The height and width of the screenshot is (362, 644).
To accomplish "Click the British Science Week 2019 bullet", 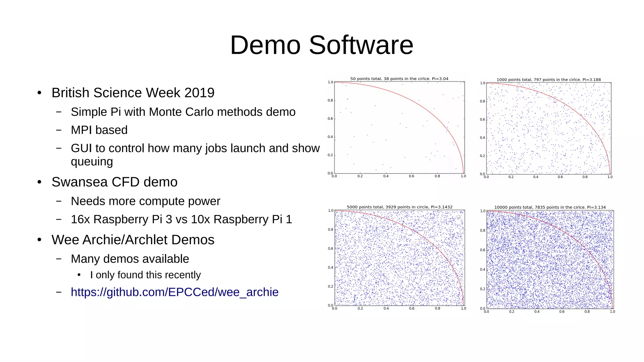I will [x=133, y=93].
